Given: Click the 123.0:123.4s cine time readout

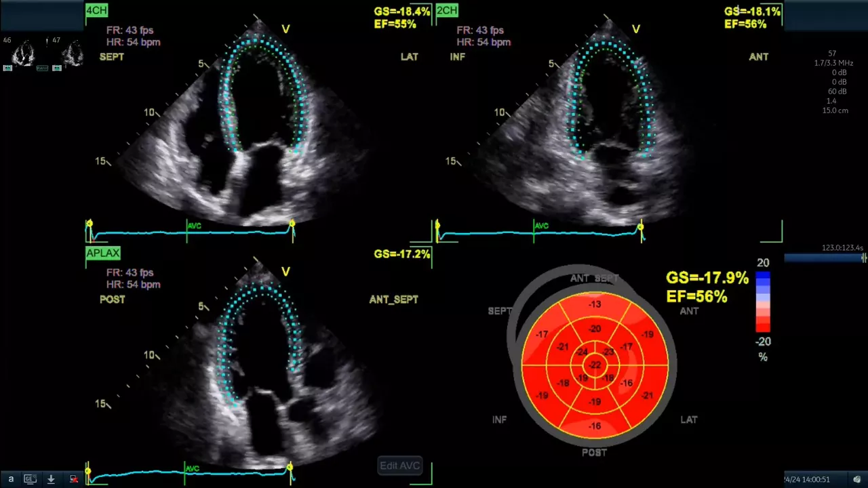Looking at the screenshot, I should point(842,248).
